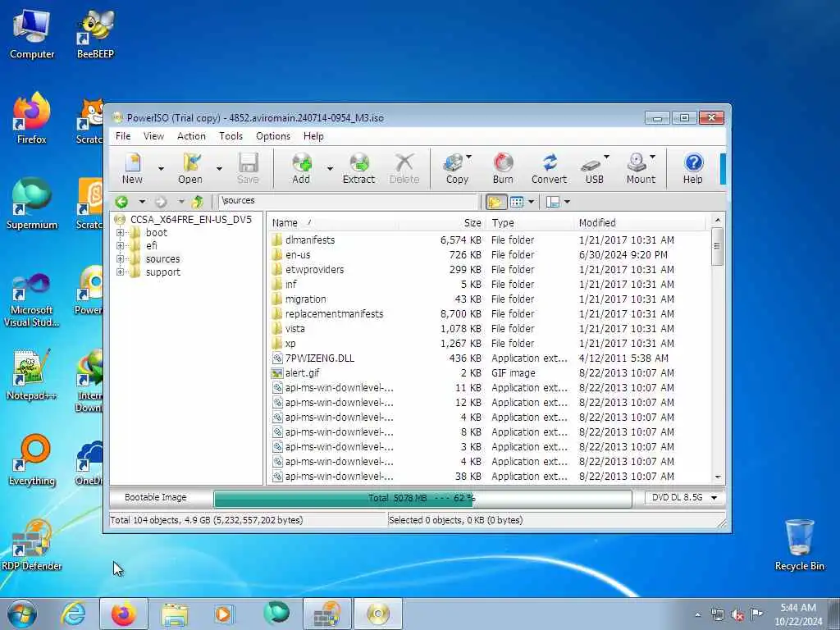Open the Tools menu
Image resolution: width=840 pixels, height=630 pixels.
(231, 136)
